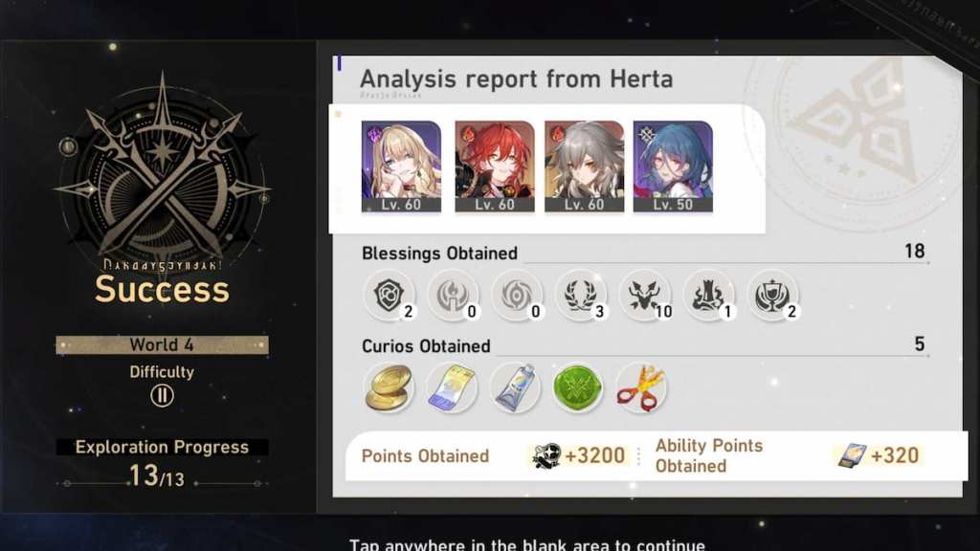Inspect the green wax seal curio
Viewport: 980px width, 551px height.
point(577,388)
